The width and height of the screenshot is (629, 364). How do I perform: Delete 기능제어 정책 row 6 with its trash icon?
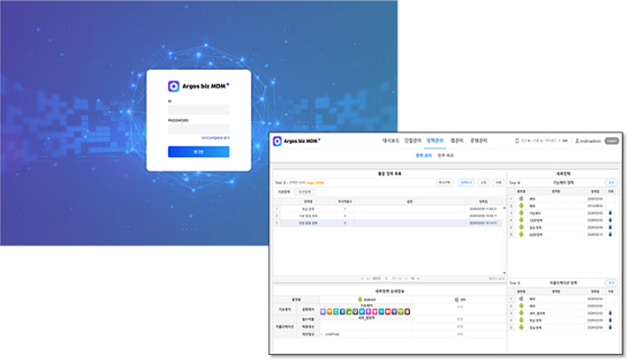[610, 235]
